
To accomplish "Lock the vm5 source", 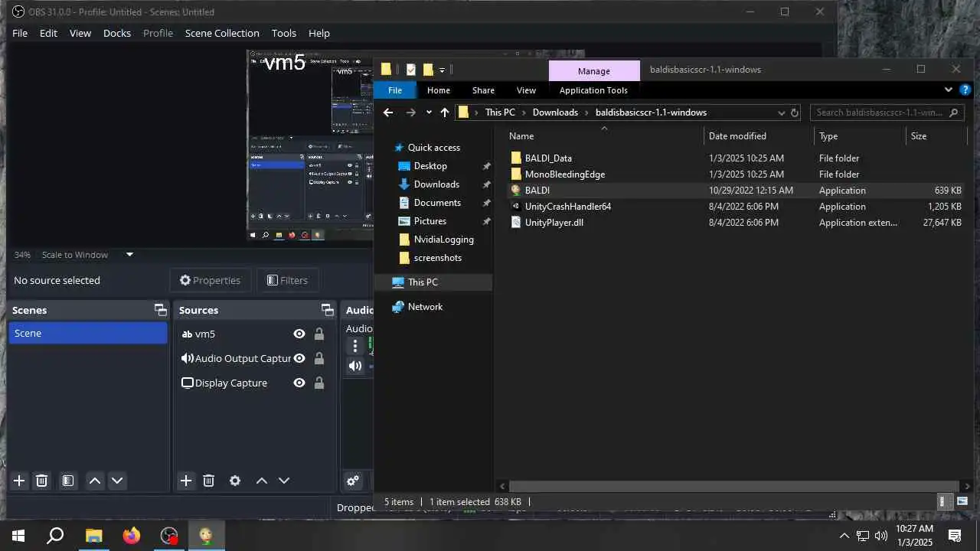I will pos(319,334).
